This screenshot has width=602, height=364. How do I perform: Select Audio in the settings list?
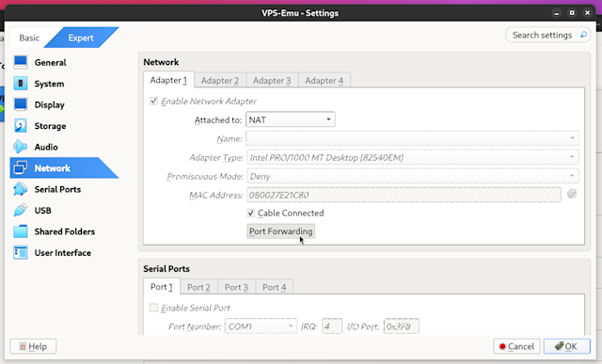point(46,147)
